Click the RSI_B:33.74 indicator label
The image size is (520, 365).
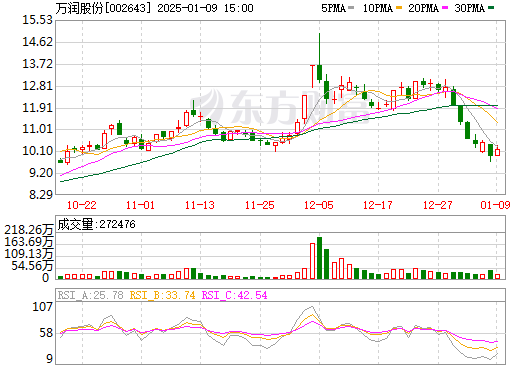tap(162, 295)
